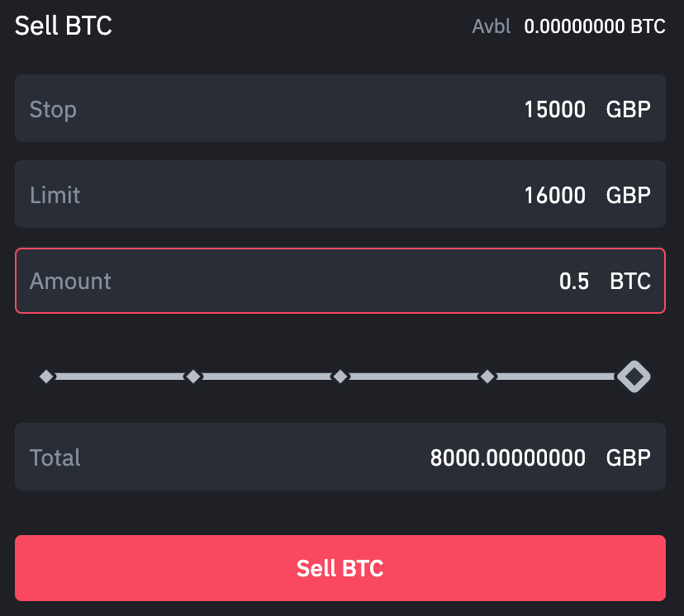684x616 pixels.
Task: Select the 50% midpoint slider diamond
Action: 340,377
